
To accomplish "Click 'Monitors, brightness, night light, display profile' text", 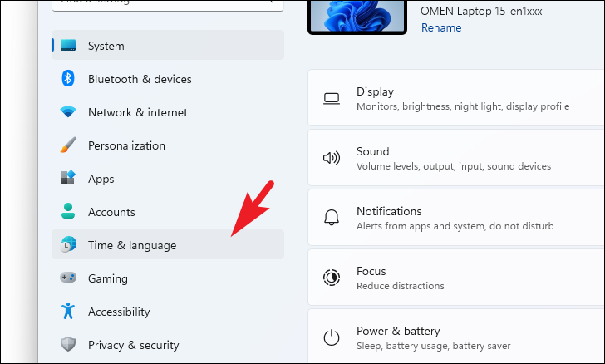I will point(463,106).
